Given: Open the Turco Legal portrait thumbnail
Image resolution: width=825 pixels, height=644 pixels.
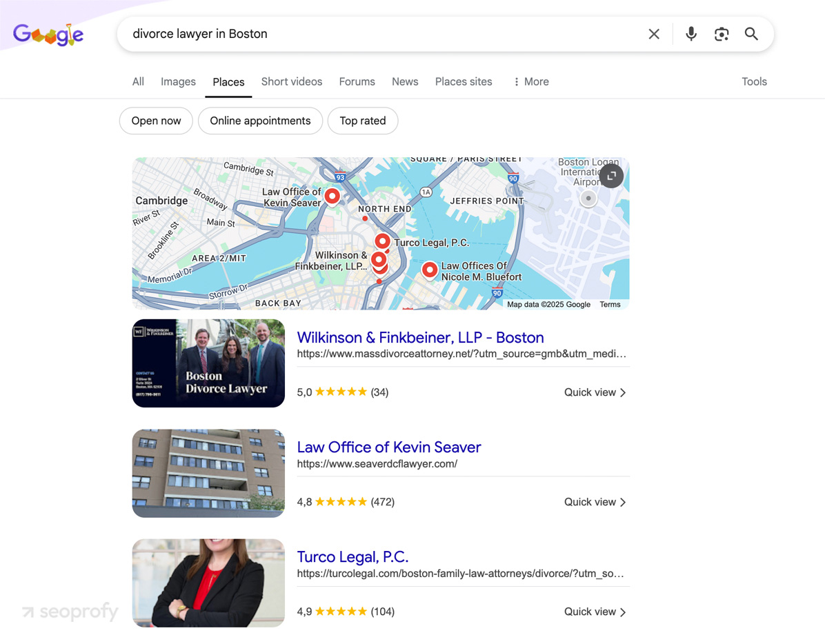Looking at the screenshot, I should [208, 583].
